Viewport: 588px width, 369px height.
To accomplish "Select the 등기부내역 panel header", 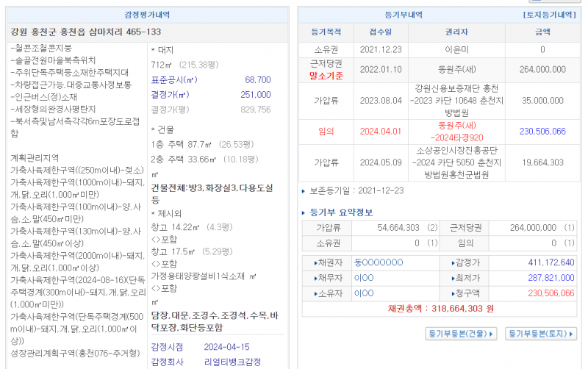I will (404, 15).
